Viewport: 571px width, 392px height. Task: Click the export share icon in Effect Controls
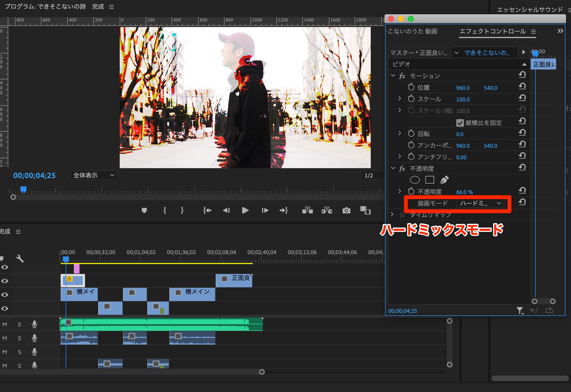click(549, 310)
